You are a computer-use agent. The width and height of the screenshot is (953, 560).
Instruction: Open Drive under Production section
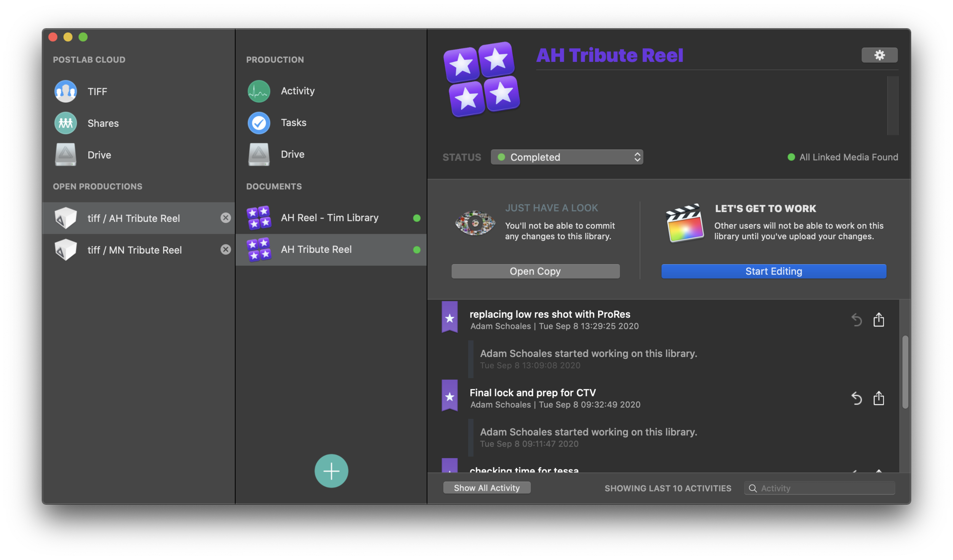(292, 155)
